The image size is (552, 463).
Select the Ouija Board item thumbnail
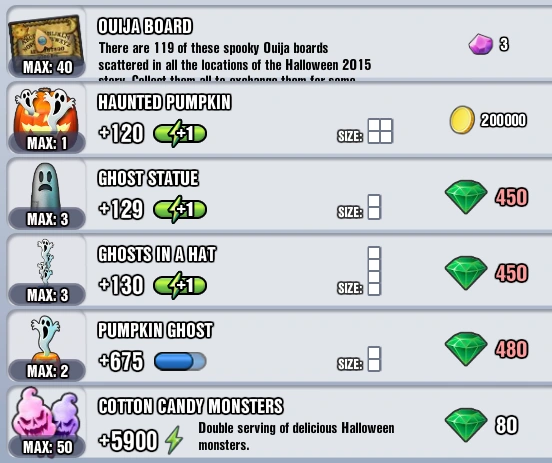(46, 40)
